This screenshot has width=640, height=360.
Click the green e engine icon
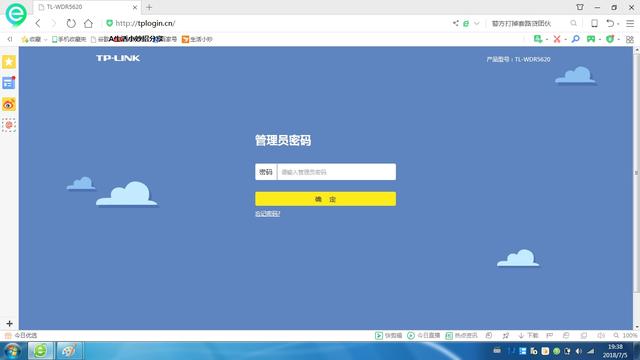tap(466, 23)
